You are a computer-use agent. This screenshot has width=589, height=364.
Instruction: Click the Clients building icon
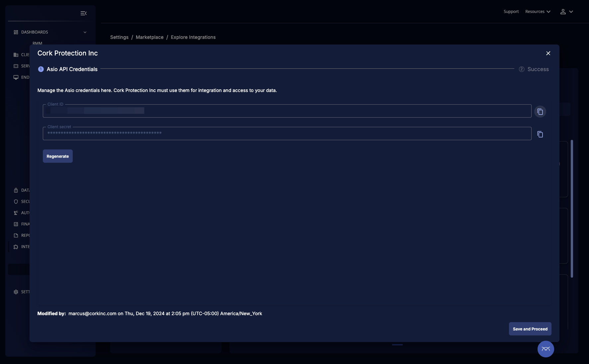coord(16,55)
